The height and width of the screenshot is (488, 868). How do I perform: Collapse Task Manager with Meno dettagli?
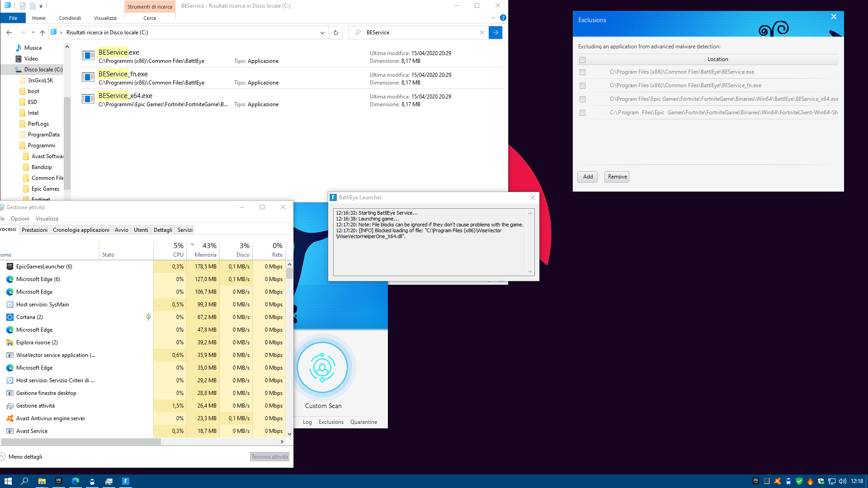(x=25, y=457)
